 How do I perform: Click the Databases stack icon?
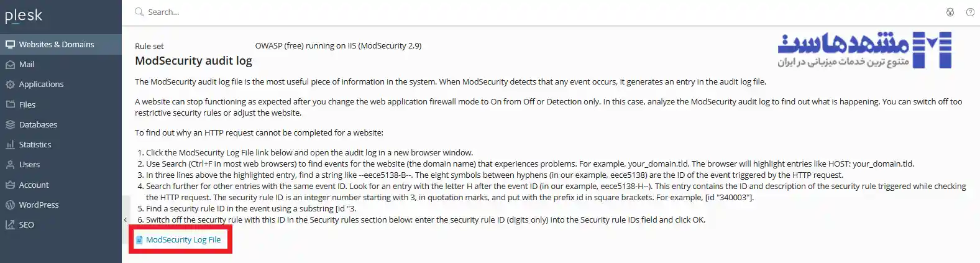coord(10,125)
